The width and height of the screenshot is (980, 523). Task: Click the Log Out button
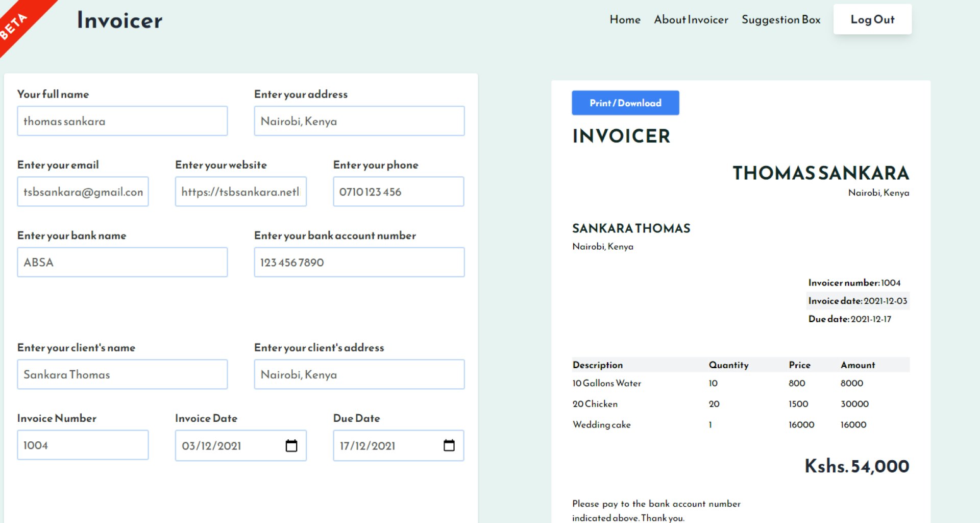pos(872,19)
